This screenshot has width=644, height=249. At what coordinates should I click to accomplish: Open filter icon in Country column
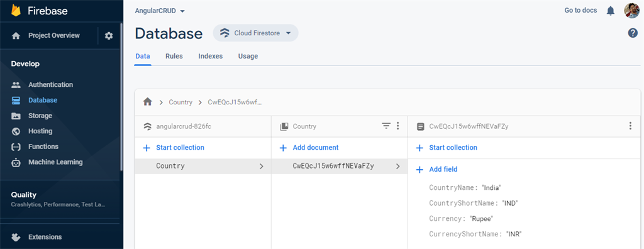(x=386, y=126)
